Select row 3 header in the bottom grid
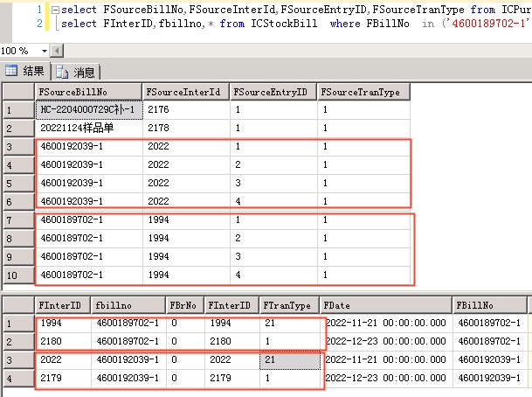 point(17,360)
